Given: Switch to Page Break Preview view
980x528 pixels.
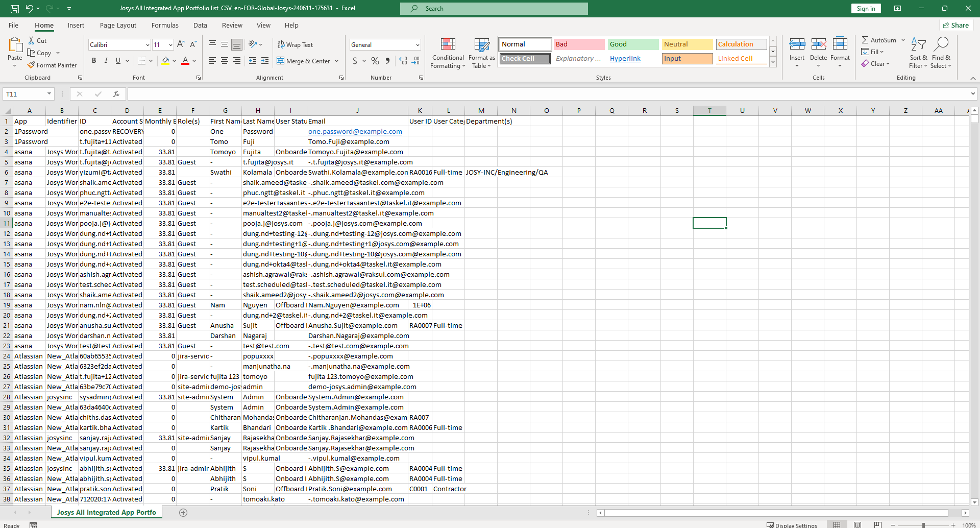Looking at the screenshot, I should click(x=877, y=524).
